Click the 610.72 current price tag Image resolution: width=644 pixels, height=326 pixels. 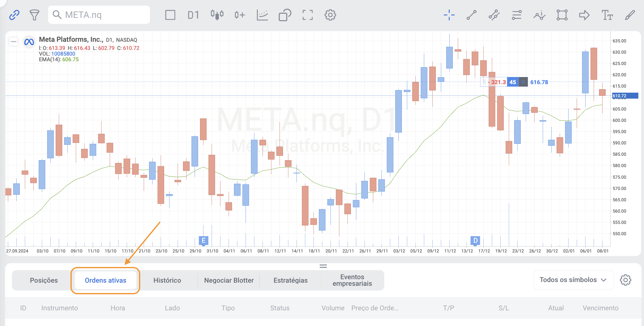(625, 96)
